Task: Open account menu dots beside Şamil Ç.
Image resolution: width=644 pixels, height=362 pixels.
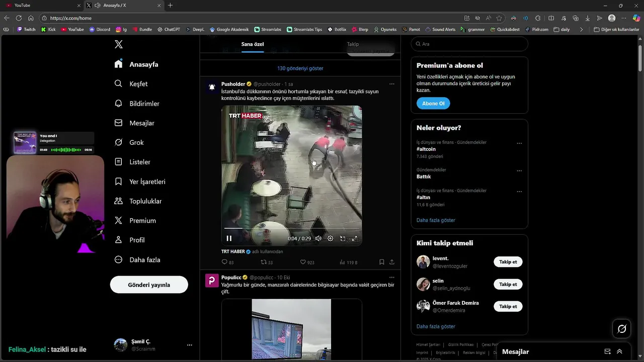Action: (x=190, y=345)
